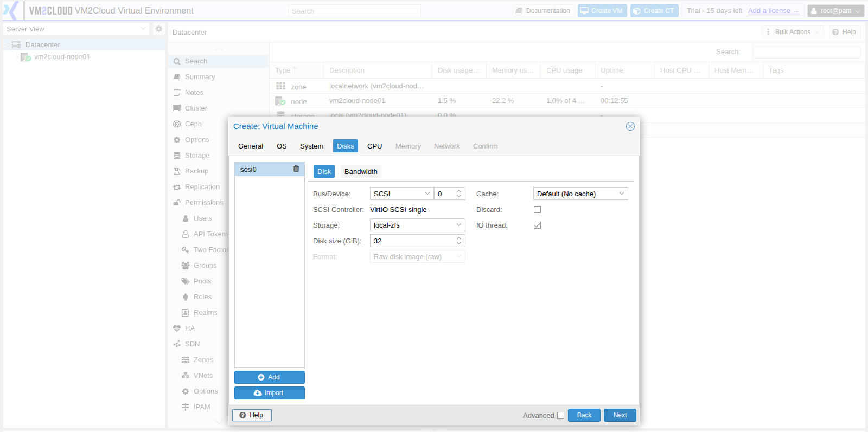Click the Disk size (GiB) input field
868x432 pixels.
coord(413,241)
